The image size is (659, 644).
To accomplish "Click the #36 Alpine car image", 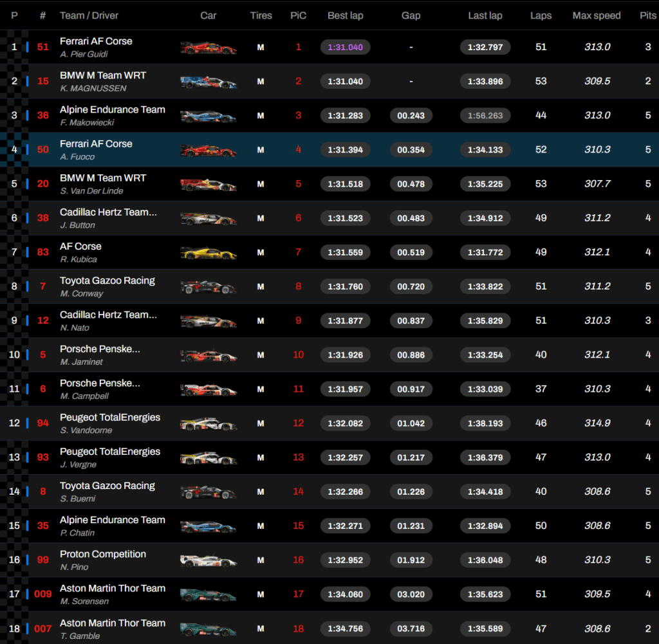I will click(209, 116).
